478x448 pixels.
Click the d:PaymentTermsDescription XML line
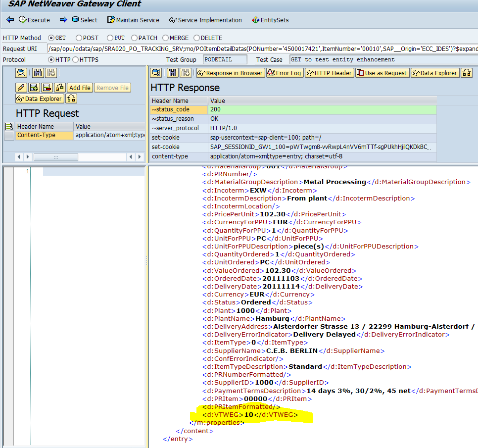pyautogui.click(x=340, y=391)
